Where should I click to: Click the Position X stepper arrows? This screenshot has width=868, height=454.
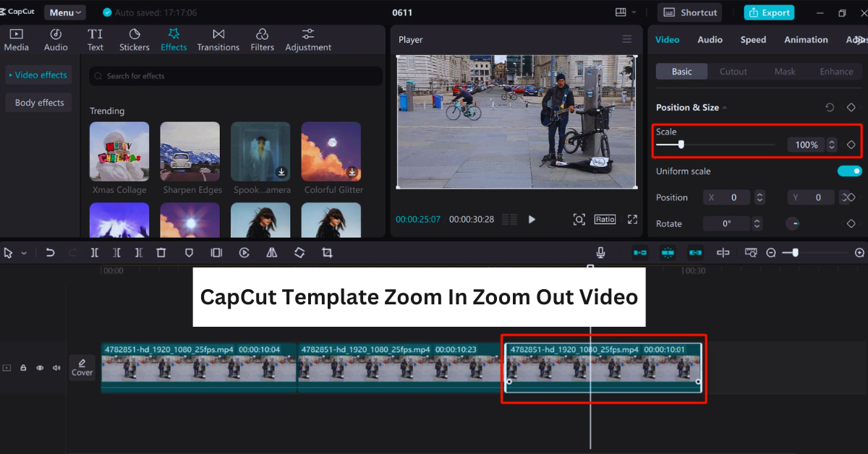(x=759, y=197)
